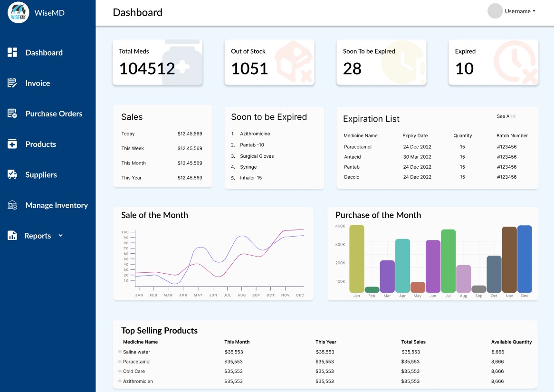Open the Total Meds summary card

coord(157,63)
